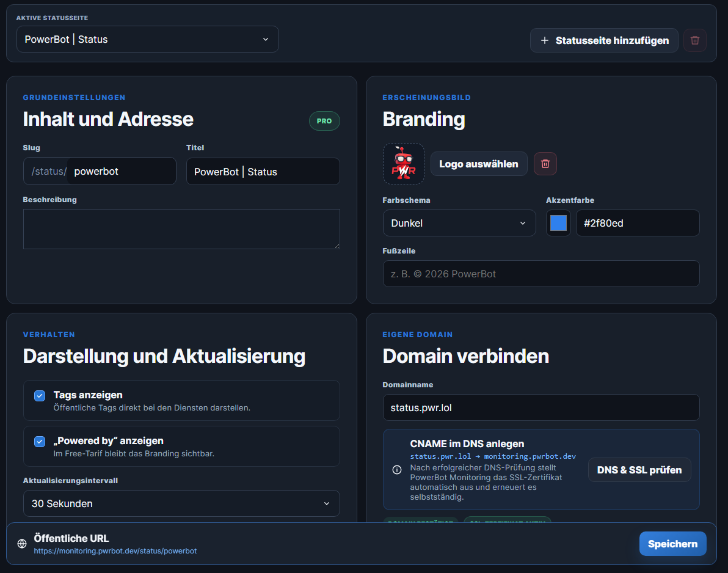Viewport: 728px width, 573px height.
Task: Click the Domain verbinden heading
Action: [x=465, y=356]
